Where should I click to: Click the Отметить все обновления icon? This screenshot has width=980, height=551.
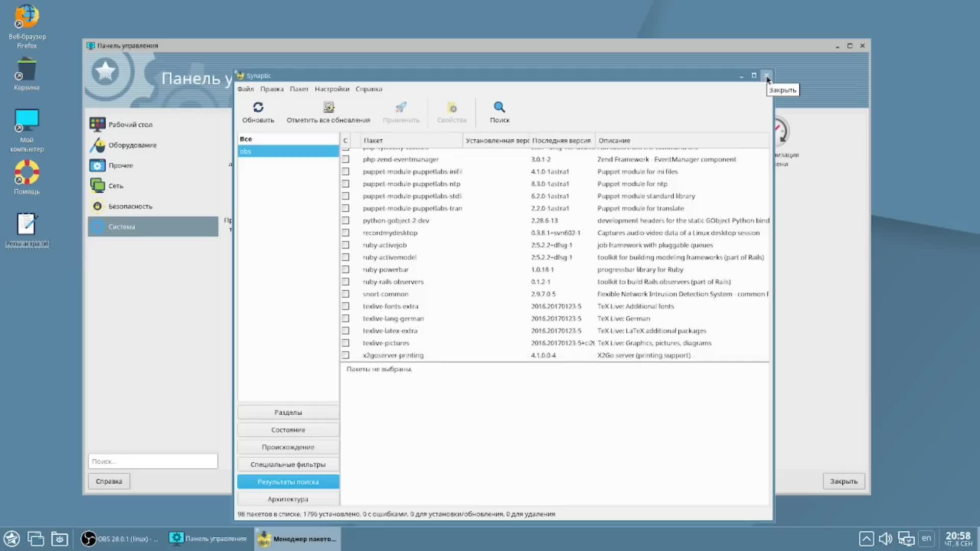pos(328,107)
